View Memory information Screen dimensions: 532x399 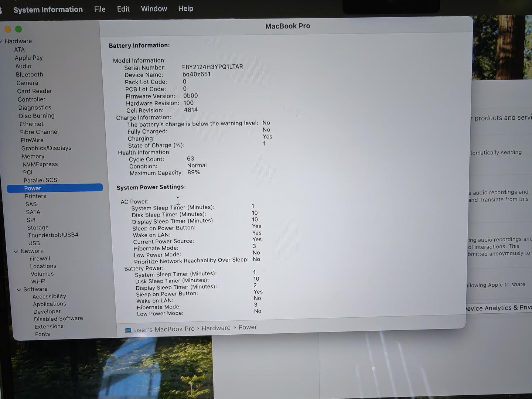33,157
